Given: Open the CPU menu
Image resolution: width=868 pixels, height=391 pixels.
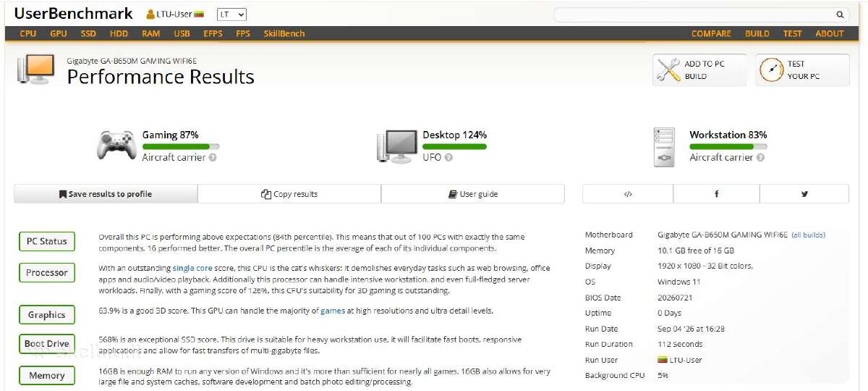Looking at the screenshot, I should pos(28,33).
